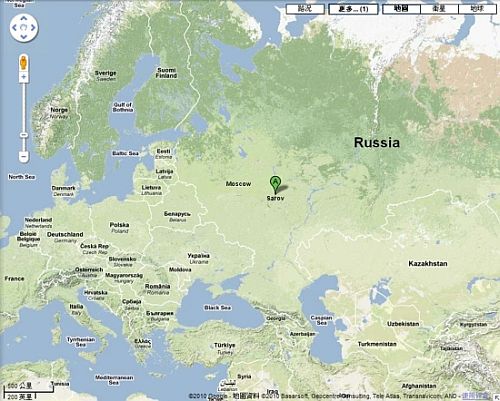Click the zoom slider track above the handle
Screen dimensions: 500x401
24,107
